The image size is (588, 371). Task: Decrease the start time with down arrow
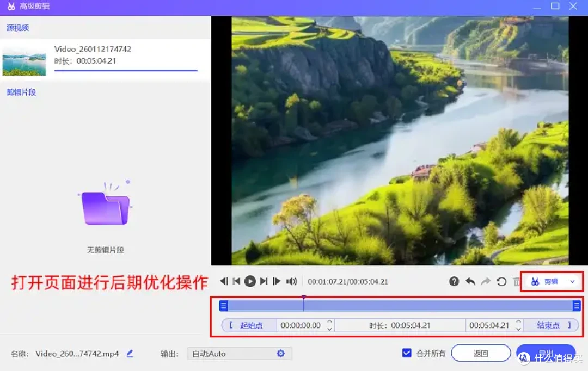(329, 329)
